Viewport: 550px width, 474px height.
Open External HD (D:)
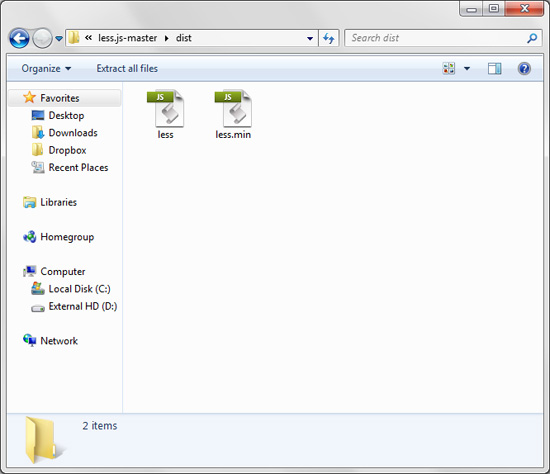[83, 306]
